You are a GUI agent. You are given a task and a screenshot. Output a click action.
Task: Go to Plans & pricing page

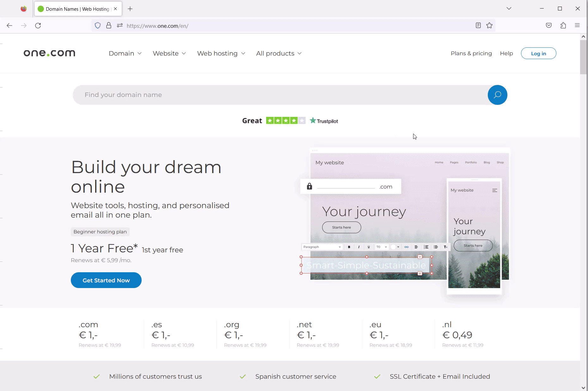tap(471, 53)
